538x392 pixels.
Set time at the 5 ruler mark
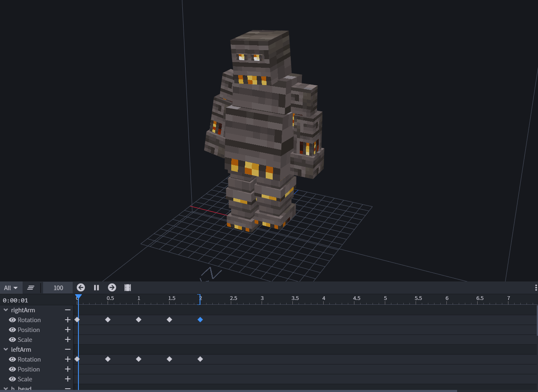pyautogui.click(x=385, y=299)
